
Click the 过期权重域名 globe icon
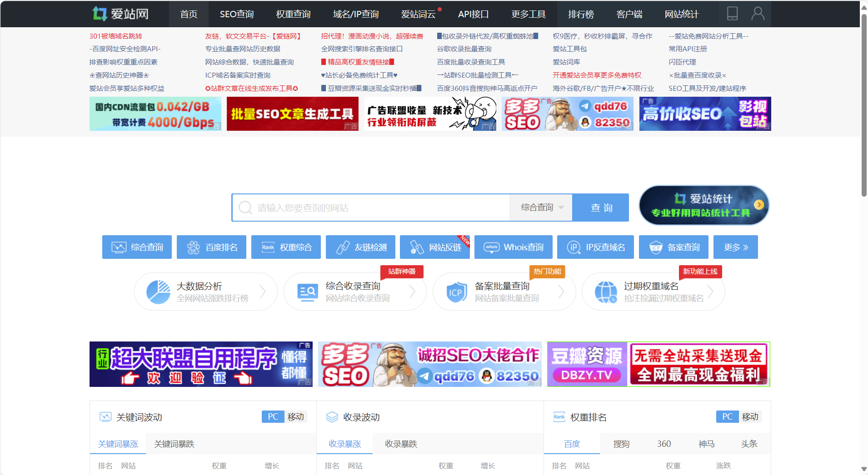pos(606,292)
